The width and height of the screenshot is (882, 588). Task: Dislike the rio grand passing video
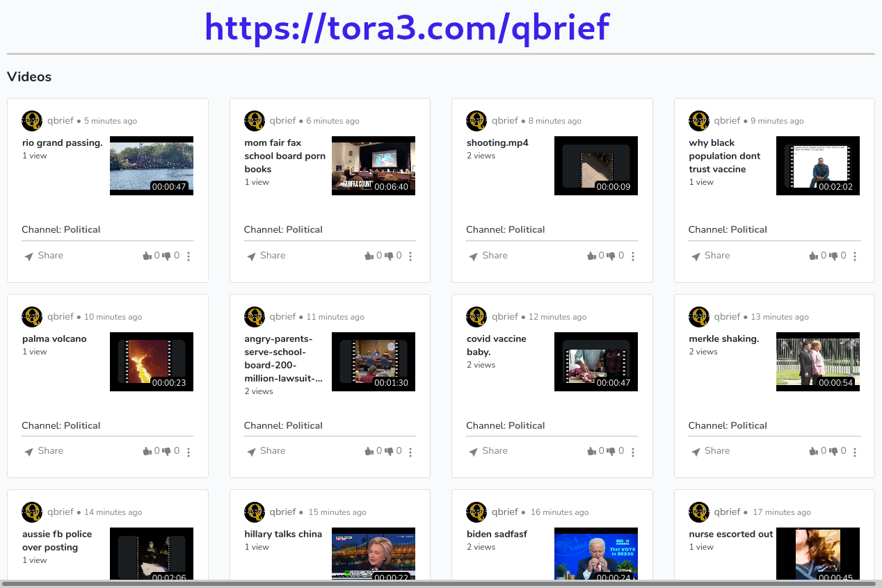pos(166,256)
